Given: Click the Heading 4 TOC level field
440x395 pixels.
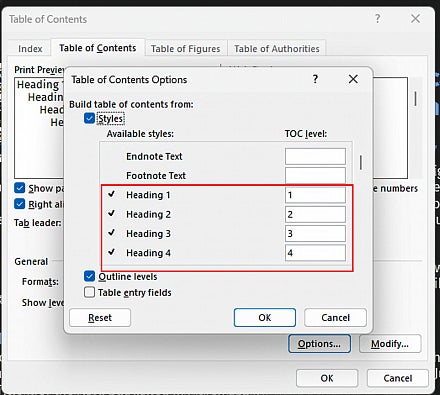Looking at the screenshot, I should pyautogui.click(x=315, y=253).
